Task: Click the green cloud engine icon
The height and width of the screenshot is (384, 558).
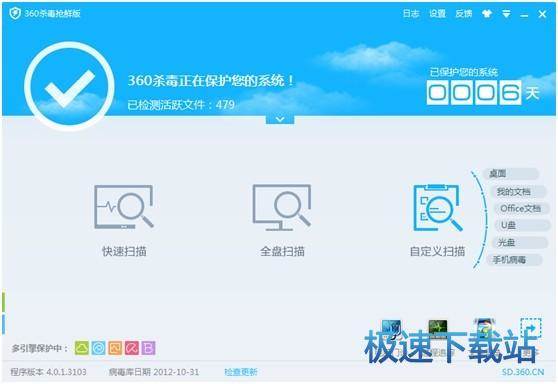Action: coord(81,348)
